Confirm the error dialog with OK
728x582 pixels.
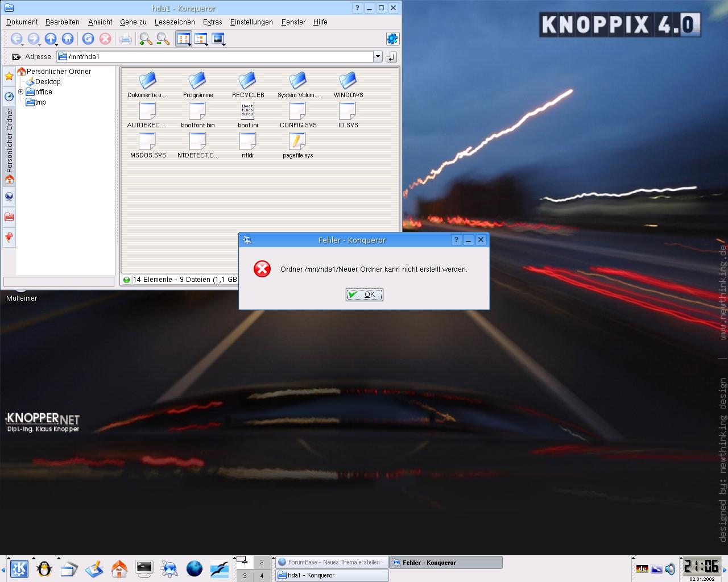364,294
